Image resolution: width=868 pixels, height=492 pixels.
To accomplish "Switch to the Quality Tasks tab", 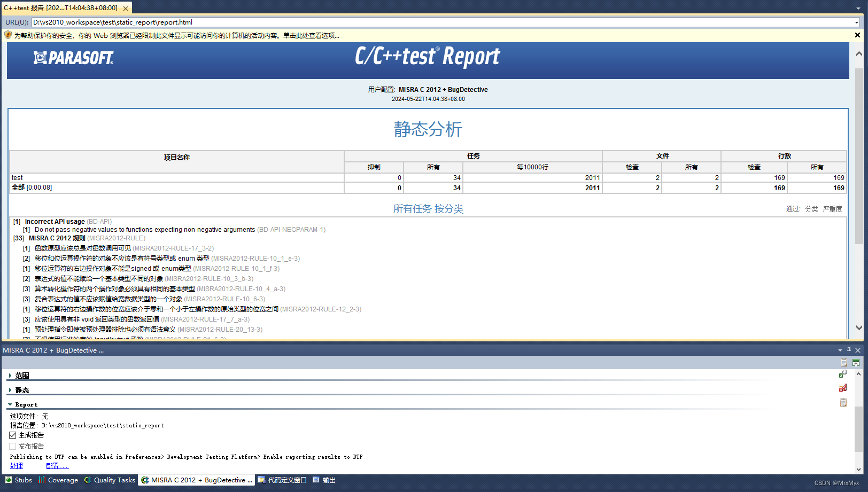I will (x=110, y=480).
